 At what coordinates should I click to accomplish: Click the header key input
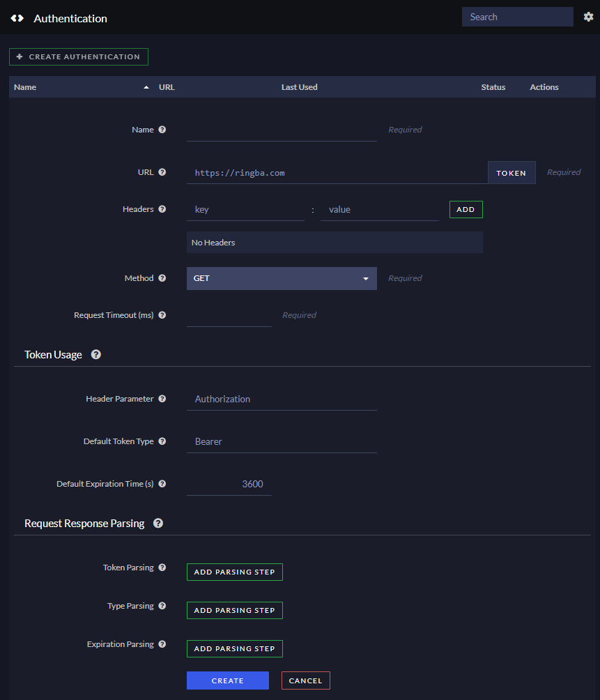[x=245, y=210]
